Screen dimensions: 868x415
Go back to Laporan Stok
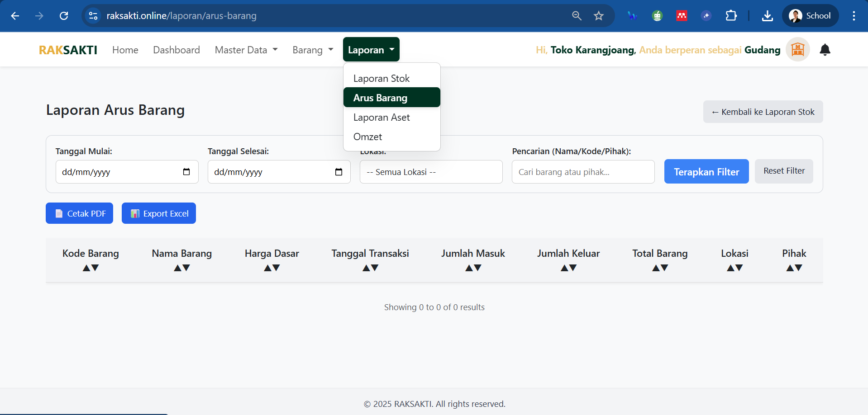763,112
